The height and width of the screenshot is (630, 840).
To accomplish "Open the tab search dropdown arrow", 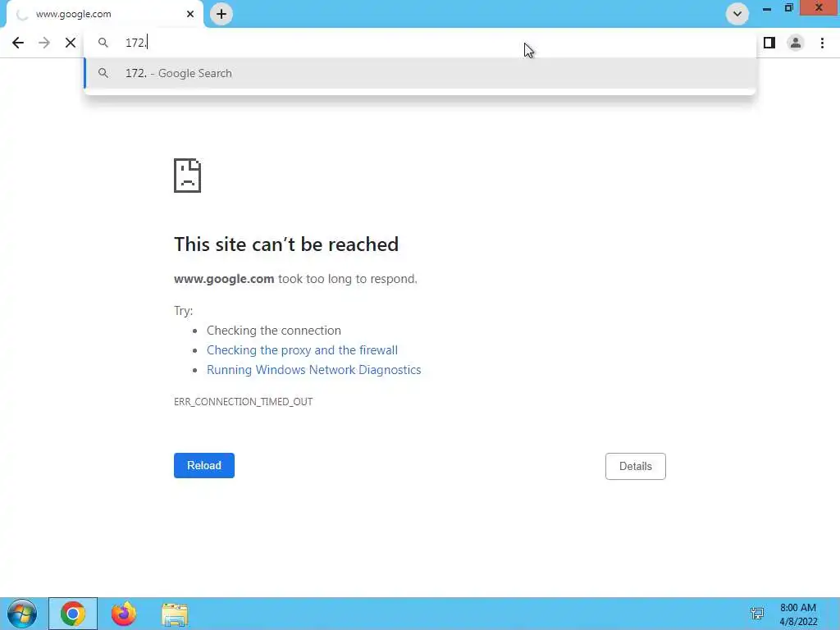I will [x=737, y=14].
